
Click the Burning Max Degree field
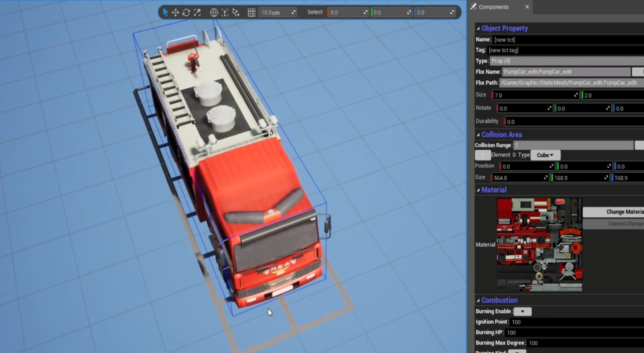[x=585, y=344]
